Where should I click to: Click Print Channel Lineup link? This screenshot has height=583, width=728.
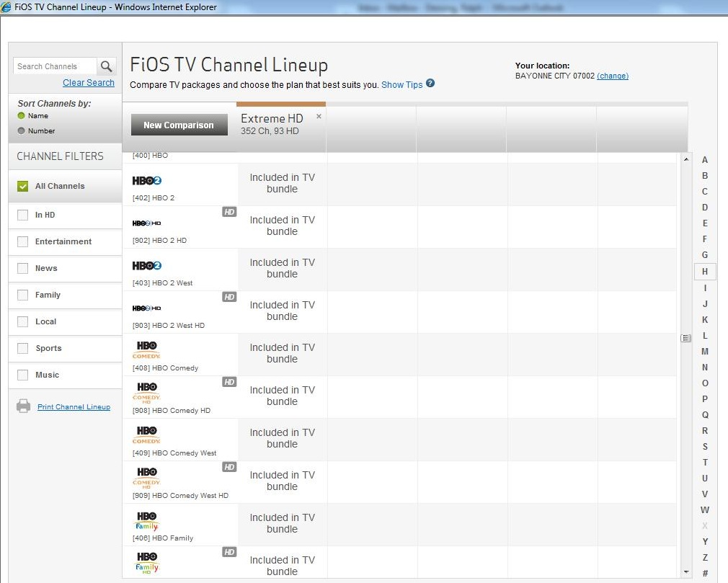(74, 406)
